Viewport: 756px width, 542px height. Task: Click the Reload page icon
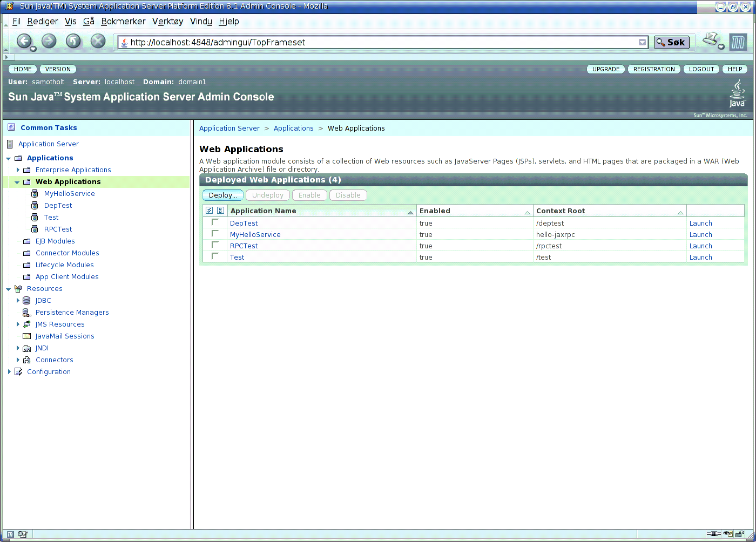73,41
